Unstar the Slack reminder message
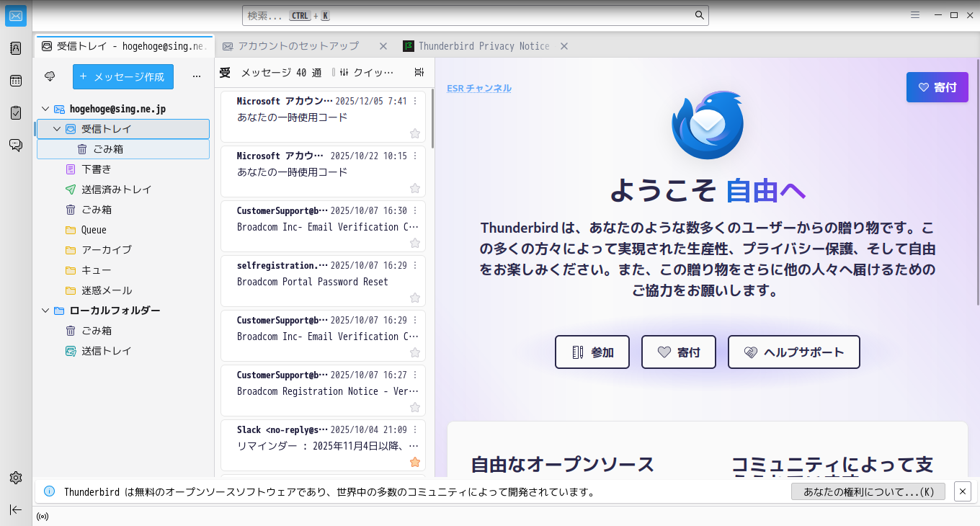Viewport: 980px width, 526px height. [x=415, y=462]
